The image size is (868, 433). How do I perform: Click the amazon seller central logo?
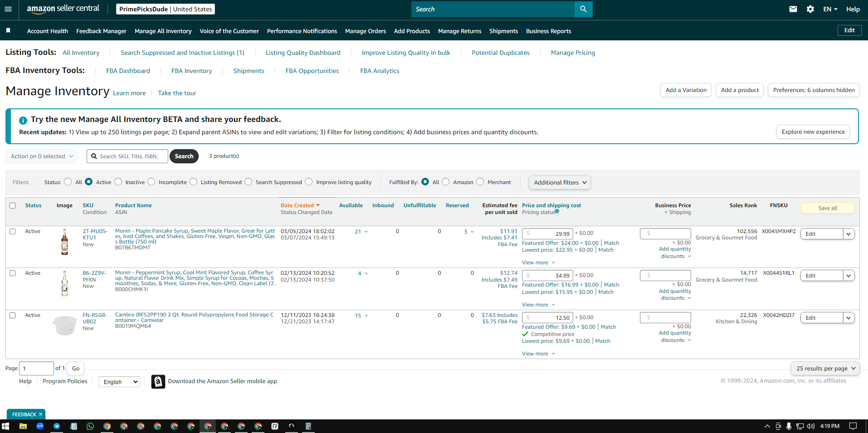63,9
